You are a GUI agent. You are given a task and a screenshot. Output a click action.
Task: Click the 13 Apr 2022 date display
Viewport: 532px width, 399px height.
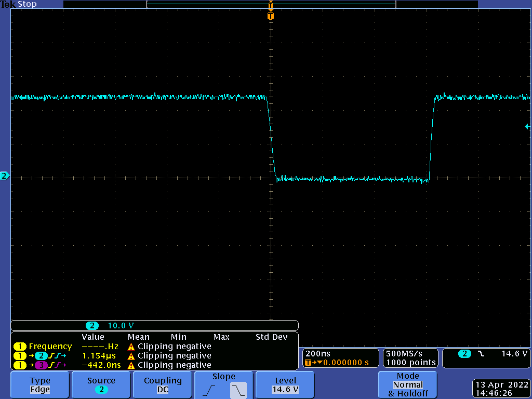pos(502,385)
